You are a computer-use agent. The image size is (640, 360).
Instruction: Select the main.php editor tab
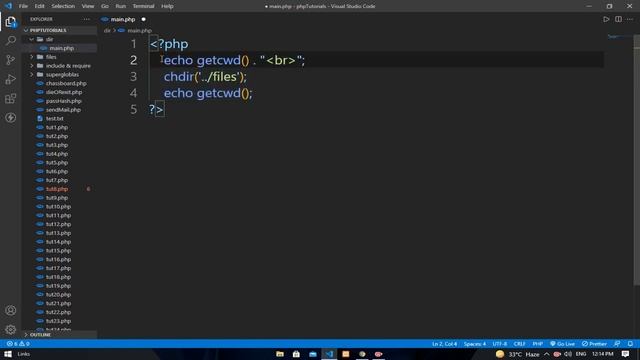click(x=123, y=19)
